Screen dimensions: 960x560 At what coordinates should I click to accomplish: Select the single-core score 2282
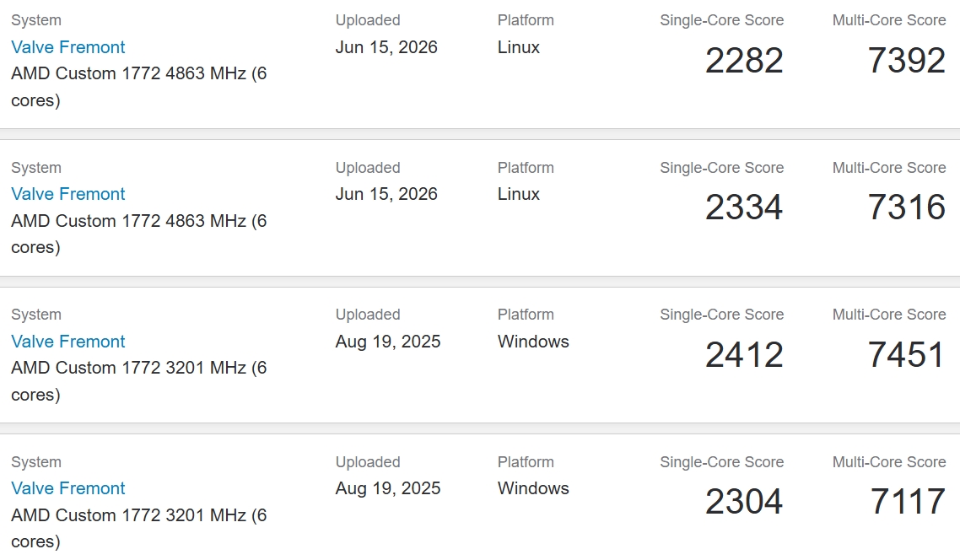pos(744,61)
